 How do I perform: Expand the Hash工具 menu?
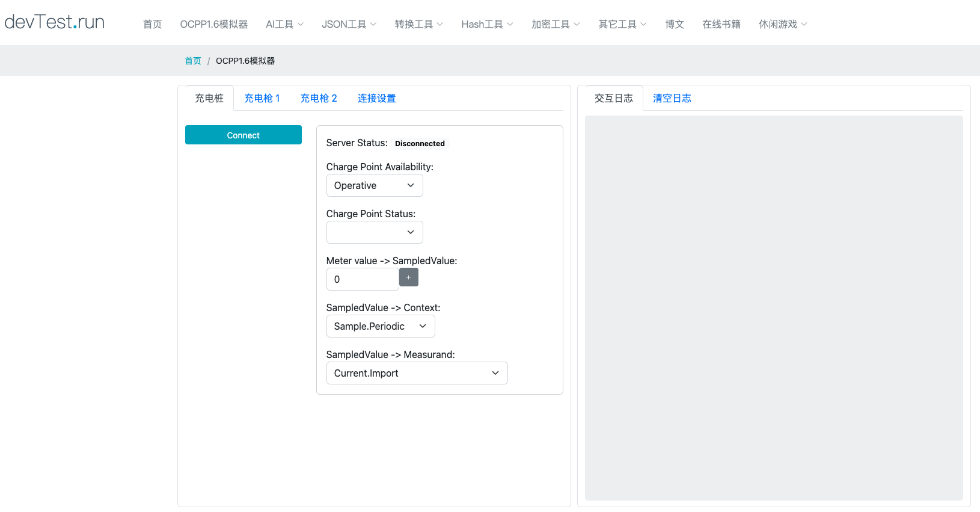pos(487,24)
